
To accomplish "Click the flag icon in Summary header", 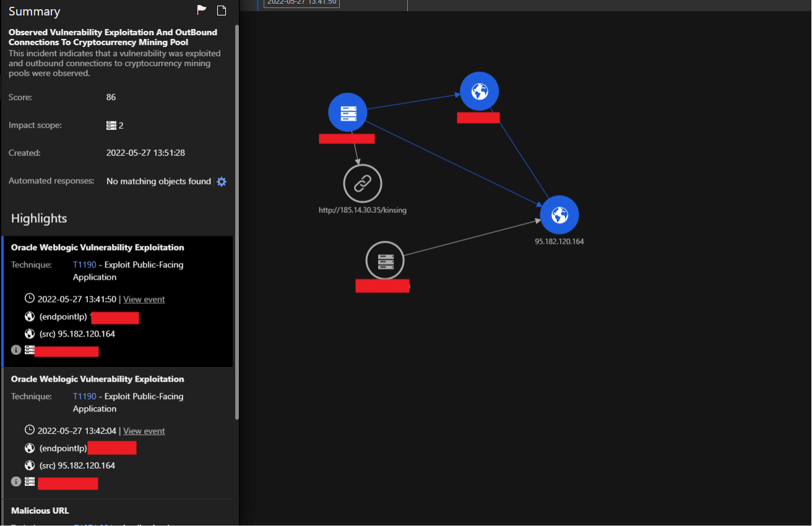I will [202, 10].
